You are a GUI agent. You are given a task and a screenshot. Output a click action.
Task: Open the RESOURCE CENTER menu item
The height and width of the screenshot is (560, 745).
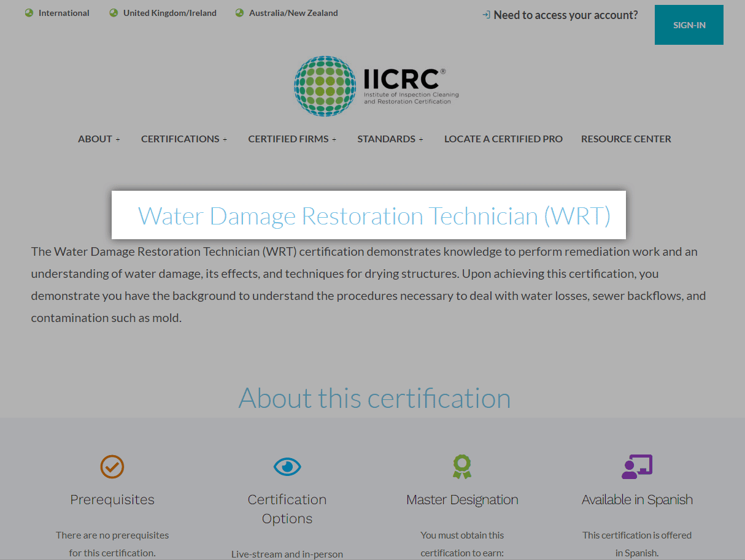pos(626,139)
